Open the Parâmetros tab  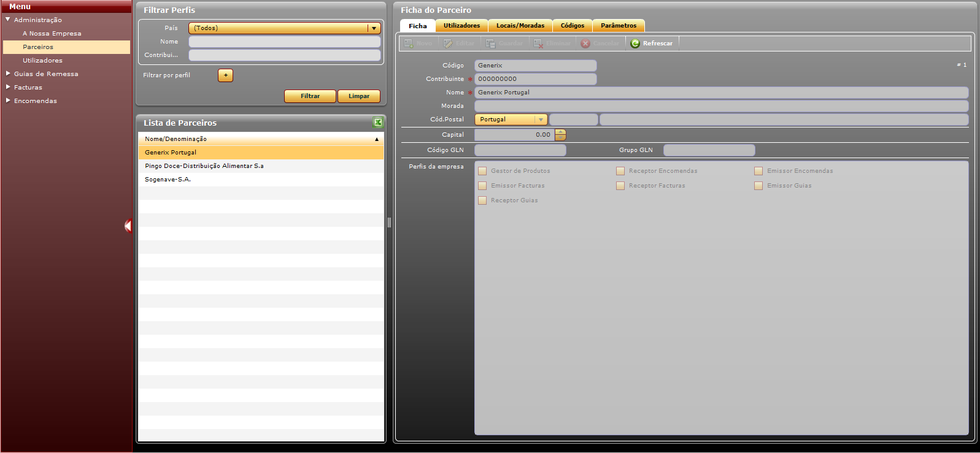[x=619, y=26]
